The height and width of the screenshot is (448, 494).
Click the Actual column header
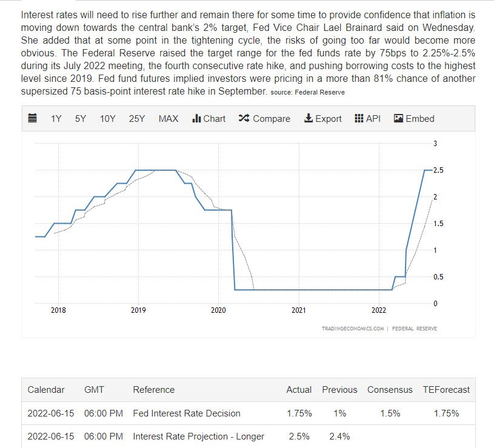[x=299, y=390]
